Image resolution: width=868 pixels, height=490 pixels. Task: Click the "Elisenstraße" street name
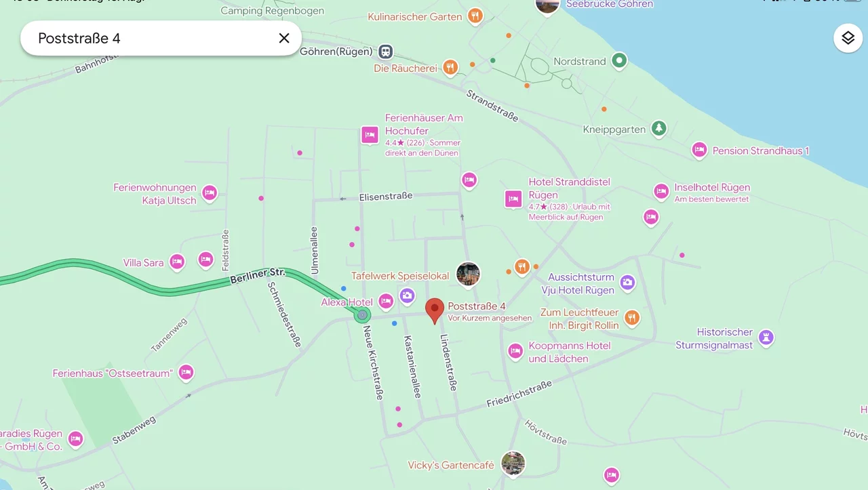pyautogui.click(x=386, y=197)
